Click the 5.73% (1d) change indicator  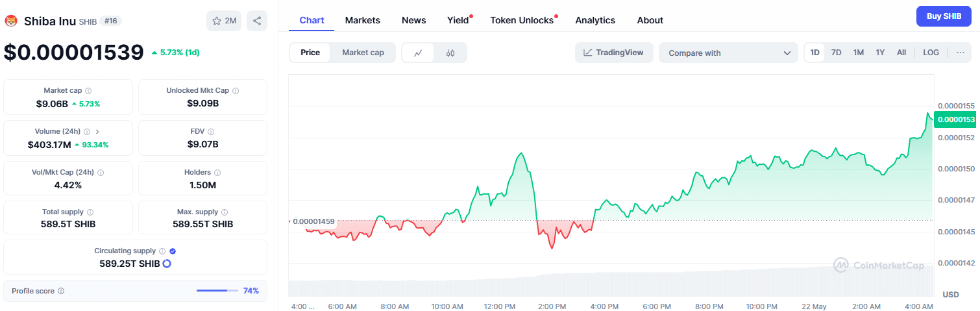(x=175, y=52)
